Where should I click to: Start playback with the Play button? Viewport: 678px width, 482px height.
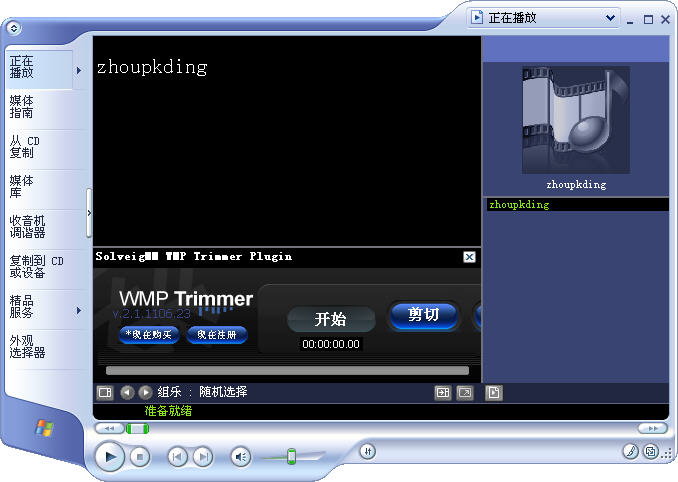110,456
